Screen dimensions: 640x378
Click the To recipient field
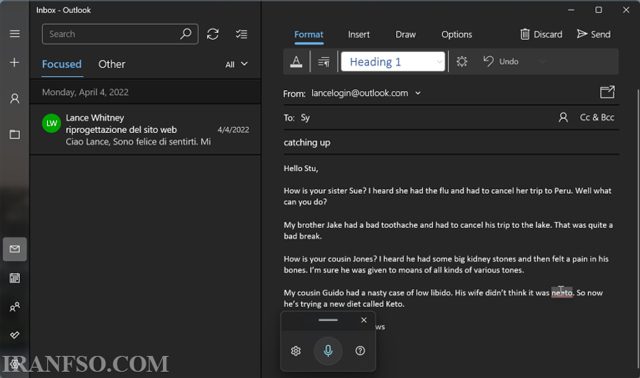420,118
